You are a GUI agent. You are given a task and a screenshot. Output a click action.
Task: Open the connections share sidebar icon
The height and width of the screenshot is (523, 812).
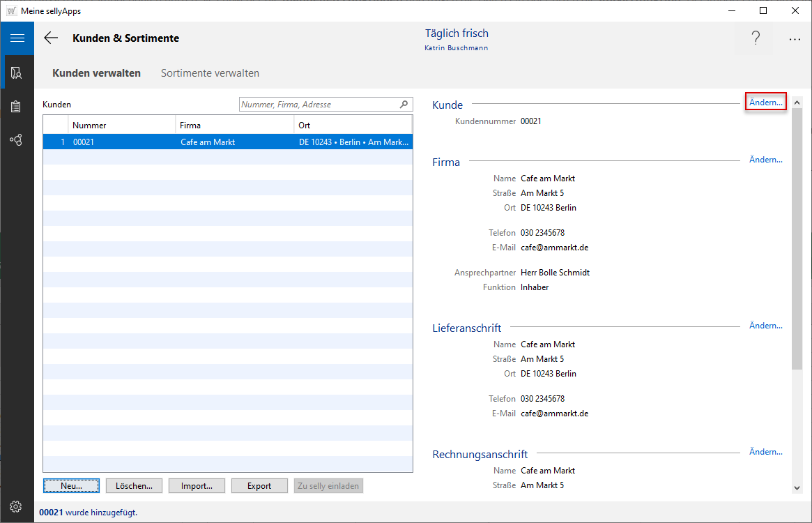click(x=17, y=140)
